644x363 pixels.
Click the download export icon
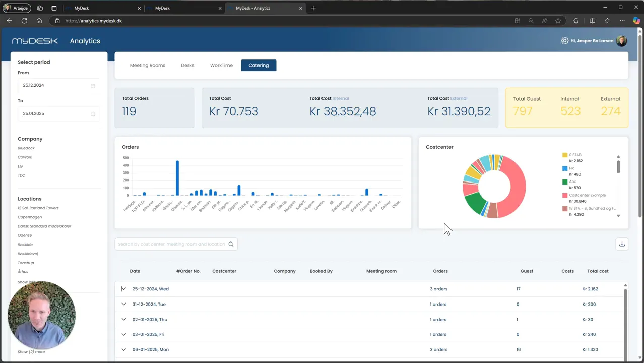pos(622,244)
